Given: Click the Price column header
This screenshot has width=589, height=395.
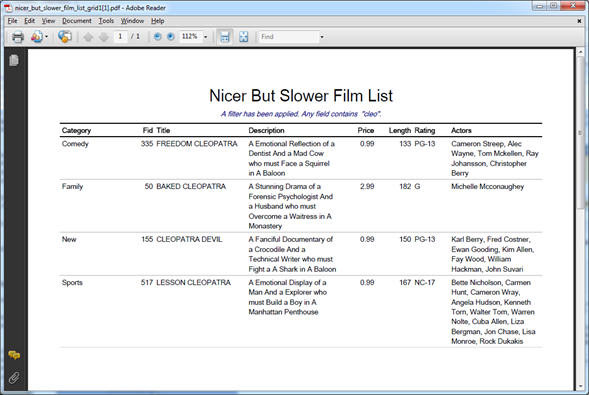Looking at the screenshot, I should (366, 130).
